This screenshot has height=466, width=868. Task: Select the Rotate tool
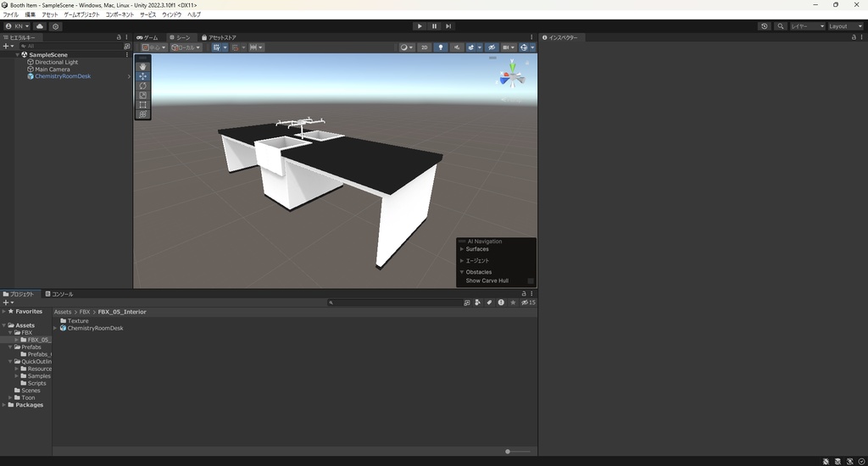(x=142, y=86)
